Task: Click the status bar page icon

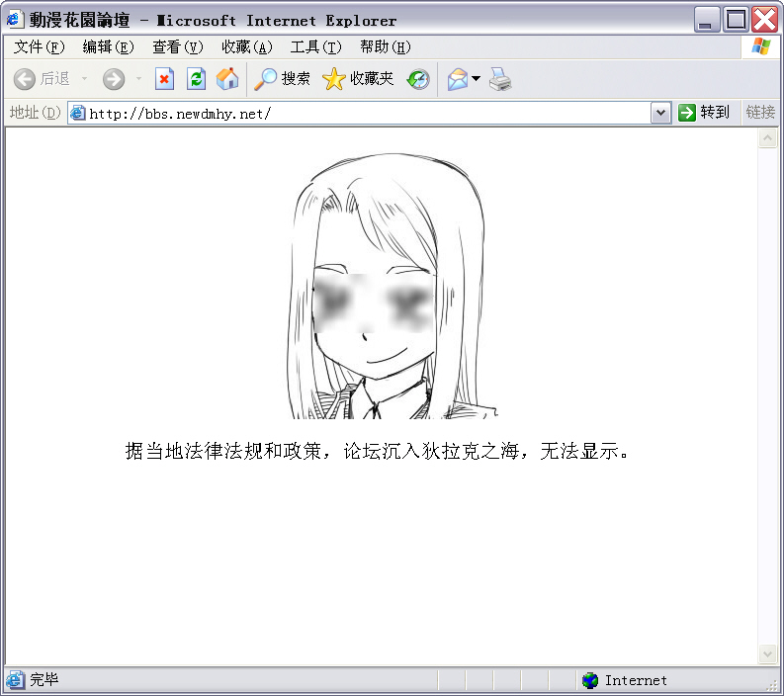Action: 15,679
